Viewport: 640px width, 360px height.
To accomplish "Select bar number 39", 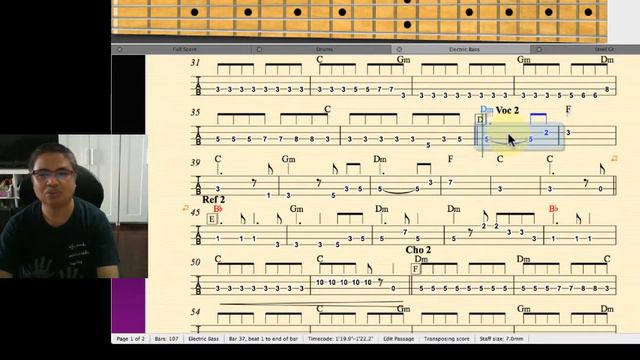I will [196, 162].
